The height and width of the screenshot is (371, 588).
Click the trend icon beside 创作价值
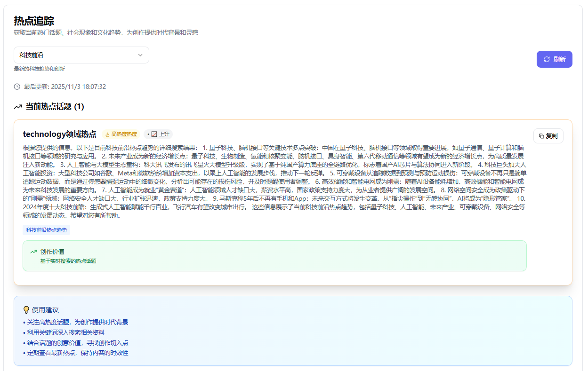tap(33, 252)
